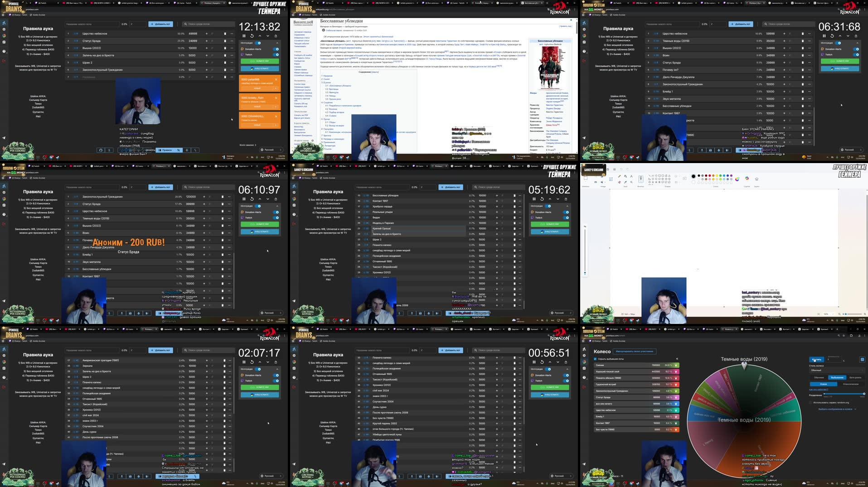The image size is (868, 487).
Task: Open Copilot from Paint's toolbar
Action: pos(747,178)
